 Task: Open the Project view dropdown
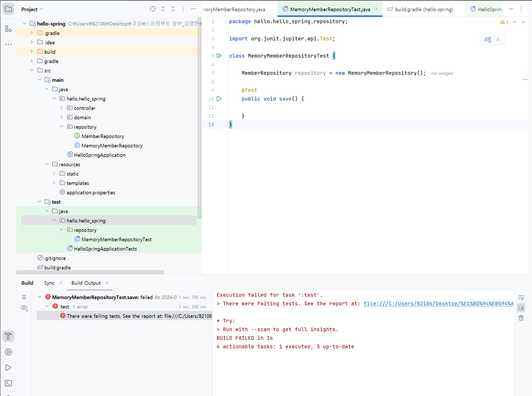click(32, 9)
